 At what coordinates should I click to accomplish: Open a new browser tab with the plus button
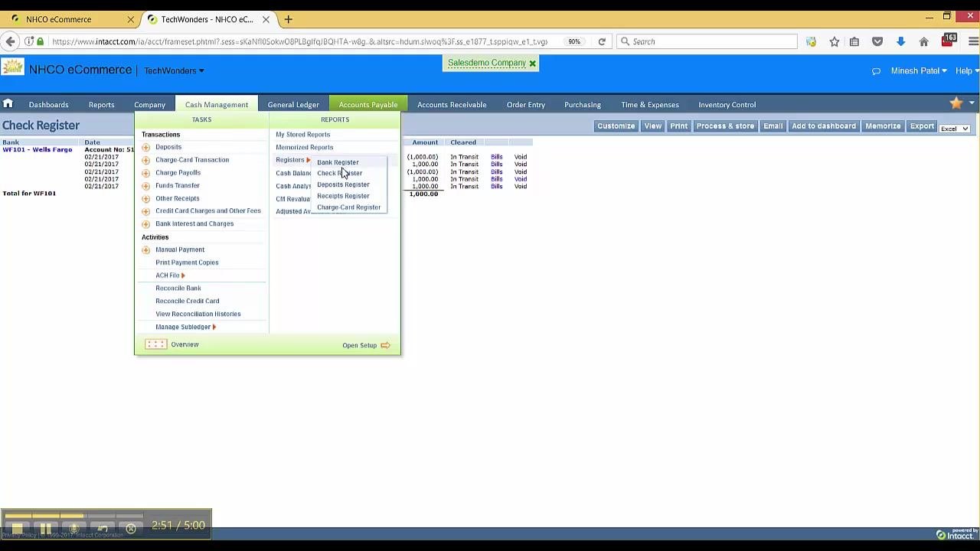288,19
